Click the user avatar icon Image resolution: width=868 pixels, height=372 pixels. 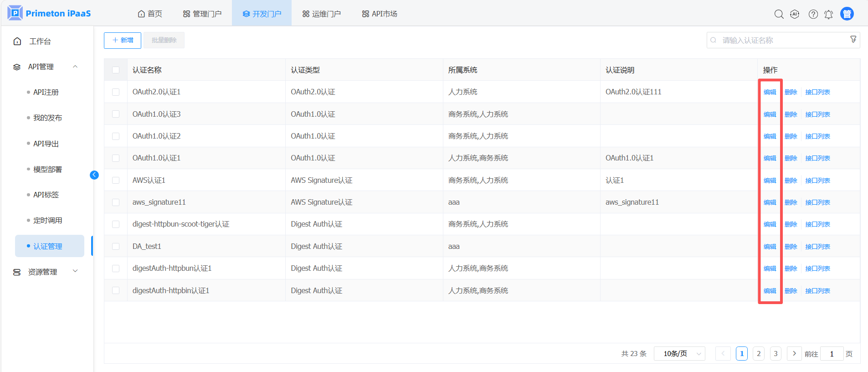coord(847,14)
